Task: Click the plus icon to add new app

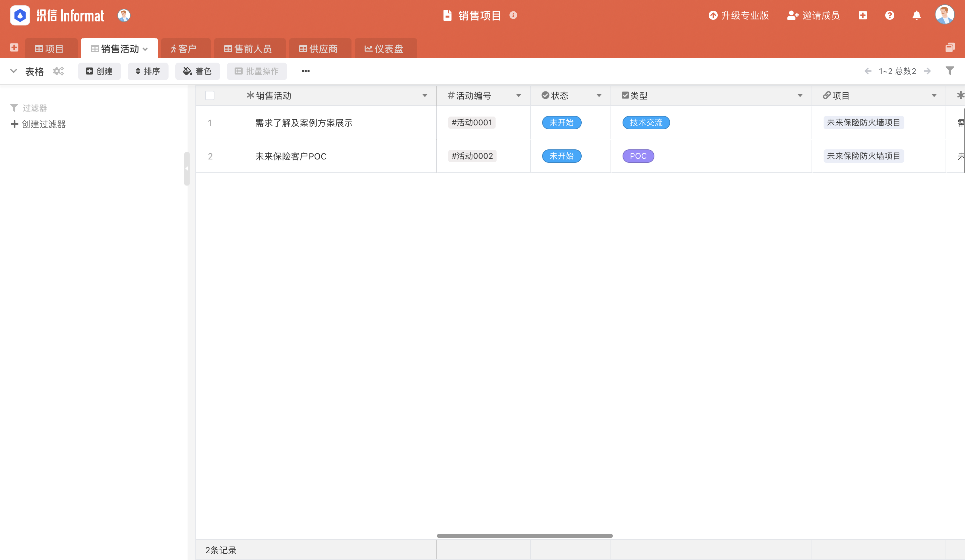Action: 863,15
